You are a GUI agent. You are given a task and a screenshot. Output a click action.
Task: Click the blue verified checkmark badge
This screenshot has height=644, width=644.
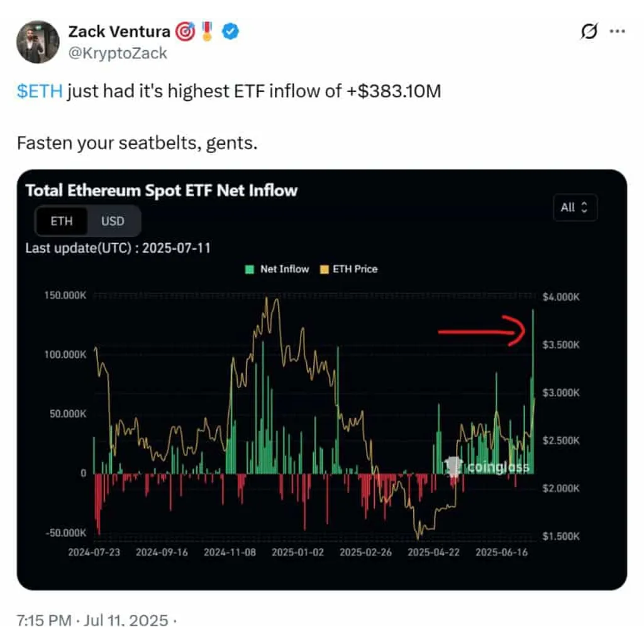(x=230, y=31)
